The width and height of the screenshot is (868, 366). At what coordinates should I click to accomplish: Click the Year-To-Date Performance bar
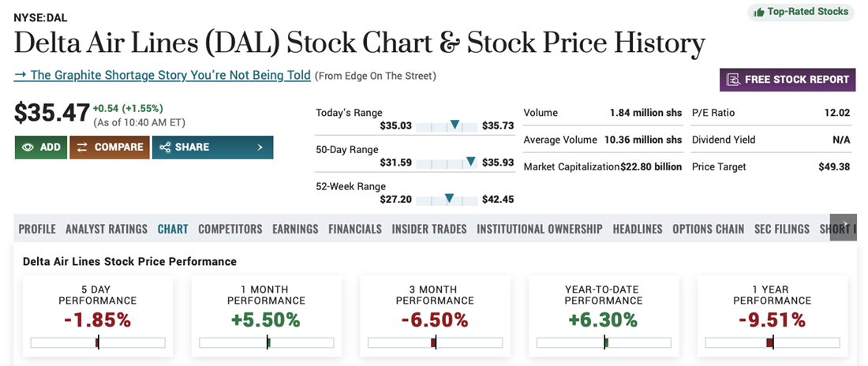coord(604,342)
